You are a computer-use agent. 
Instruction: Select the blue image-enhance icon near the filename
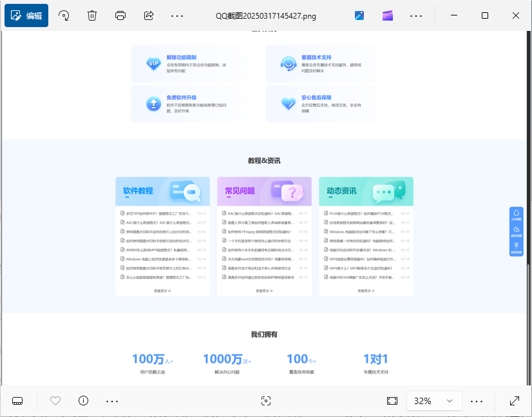pos(359,15)
